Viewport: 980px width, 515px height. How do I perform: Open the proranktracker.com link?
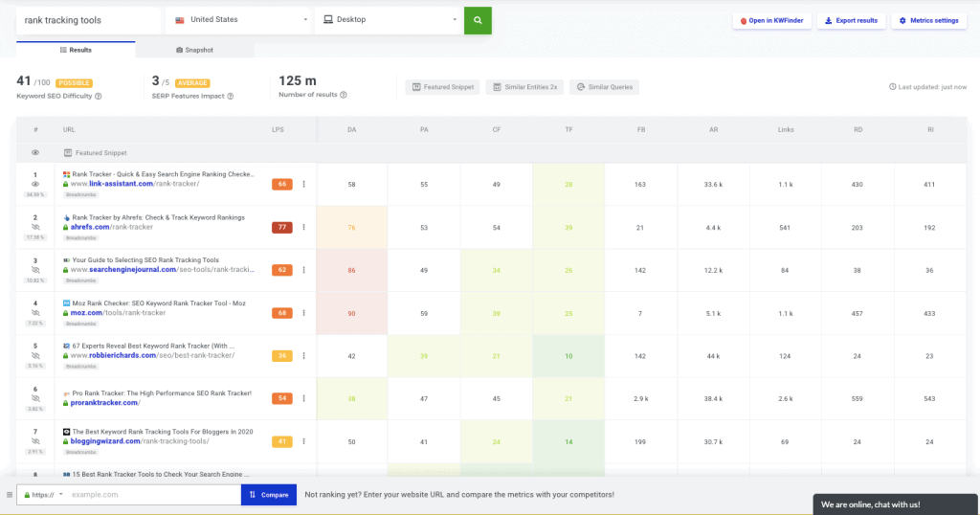point(105,402)
